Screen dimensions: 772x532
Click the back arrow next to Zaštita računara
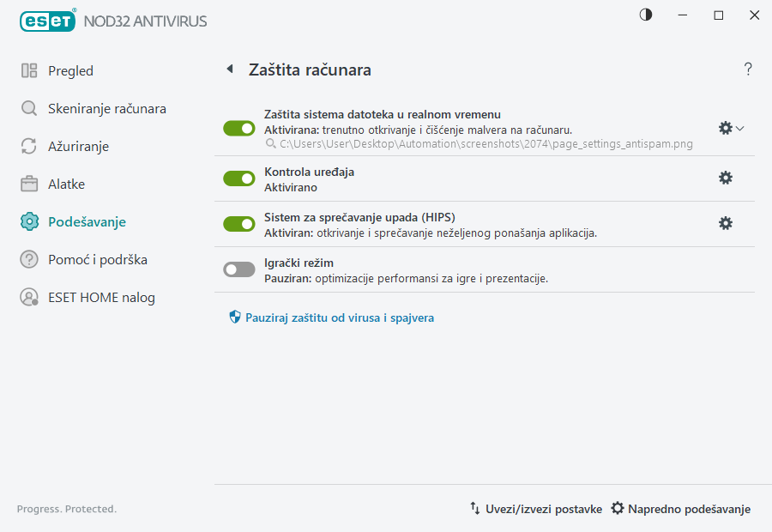pyautogui.click(x=229, y=69)
